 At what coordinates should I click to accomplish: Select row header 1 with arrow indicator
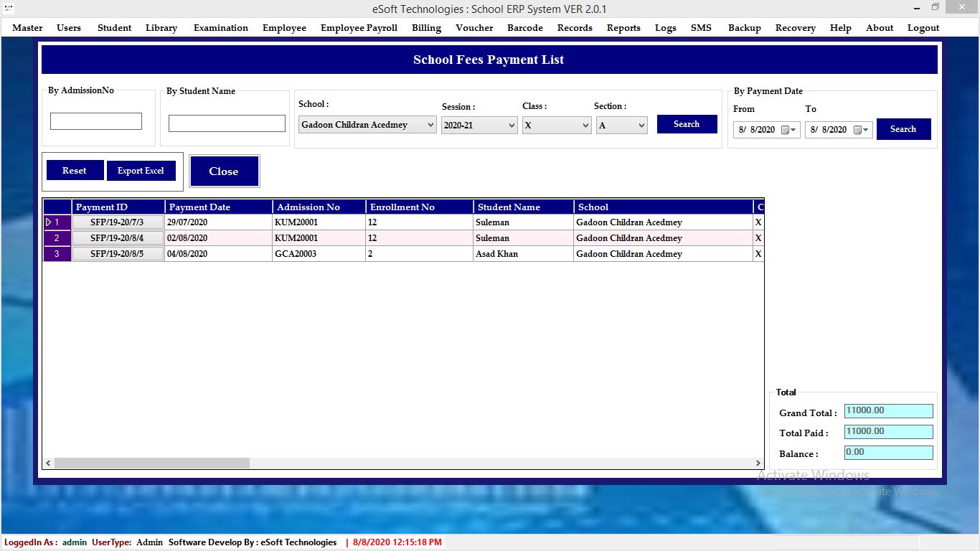click(57, 222)
